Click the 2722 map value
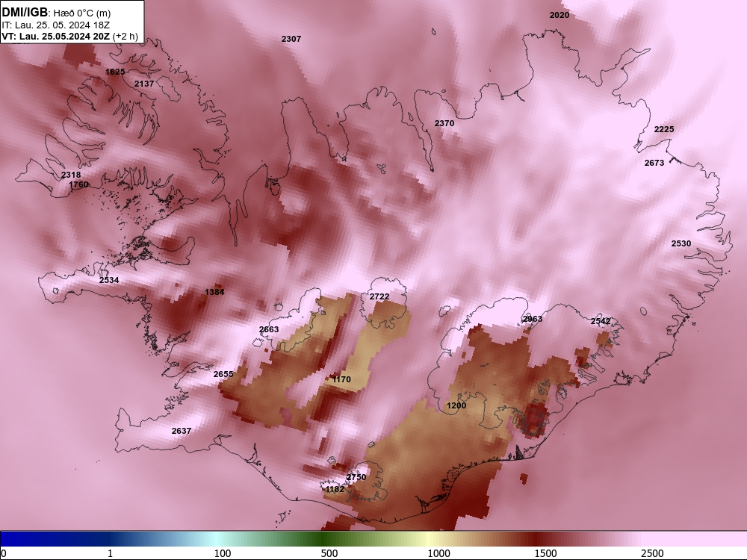 tap(379, 296)
